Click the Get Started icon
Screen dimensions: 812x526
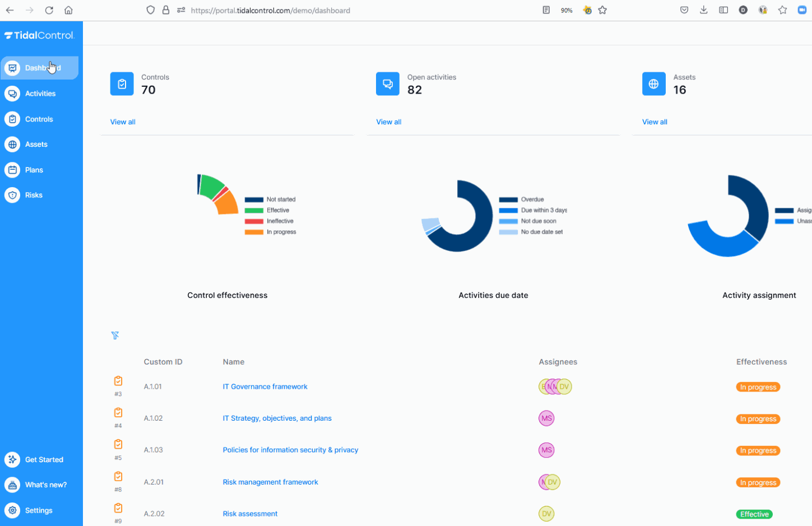[x=12, y=459]
